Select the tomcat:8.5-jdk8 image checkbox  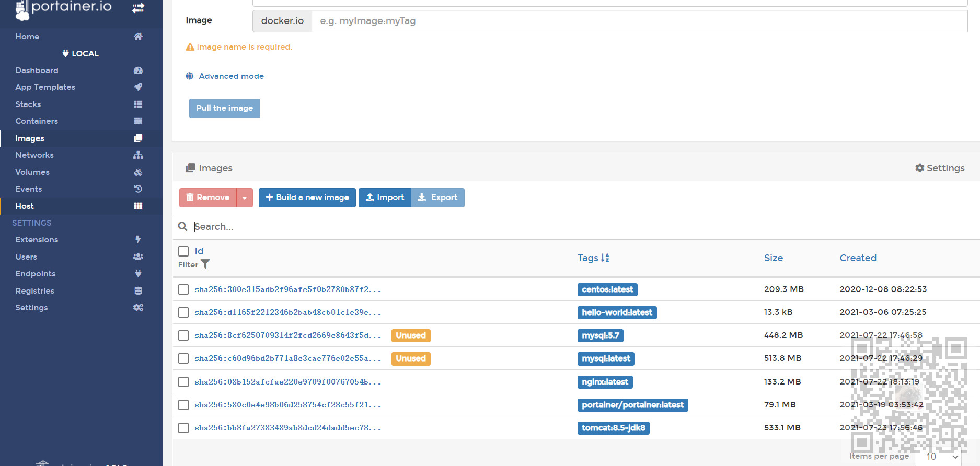[x=183, y=428]
